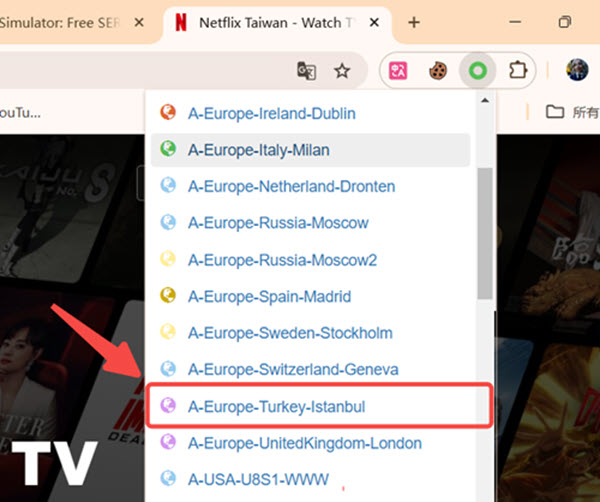The image size is (600, 502).
Task: Open a new browser tab
Action: coord(414,23)
